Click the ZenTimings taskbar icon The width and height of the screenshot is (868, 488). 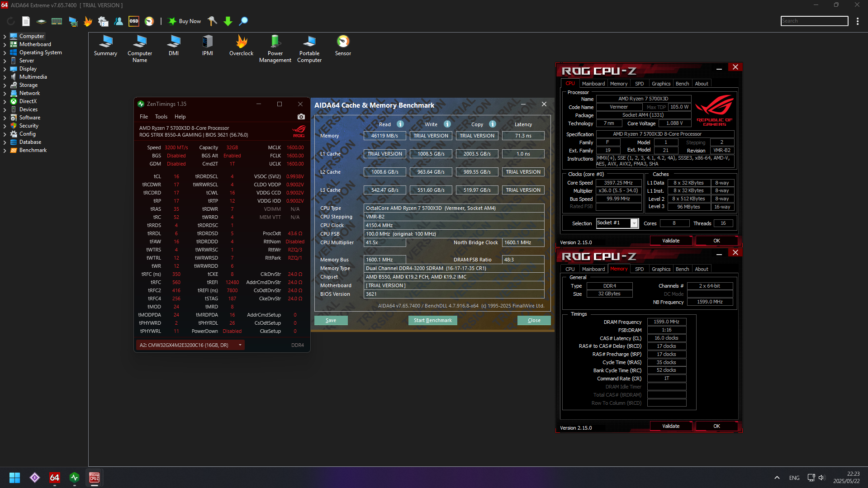click(x=75, y=478)
